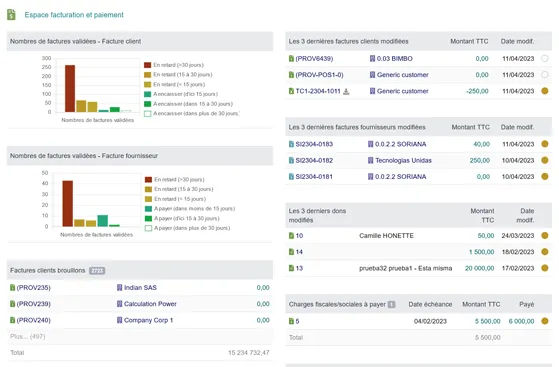Open social charge number 5

click(x=297, y=321)
